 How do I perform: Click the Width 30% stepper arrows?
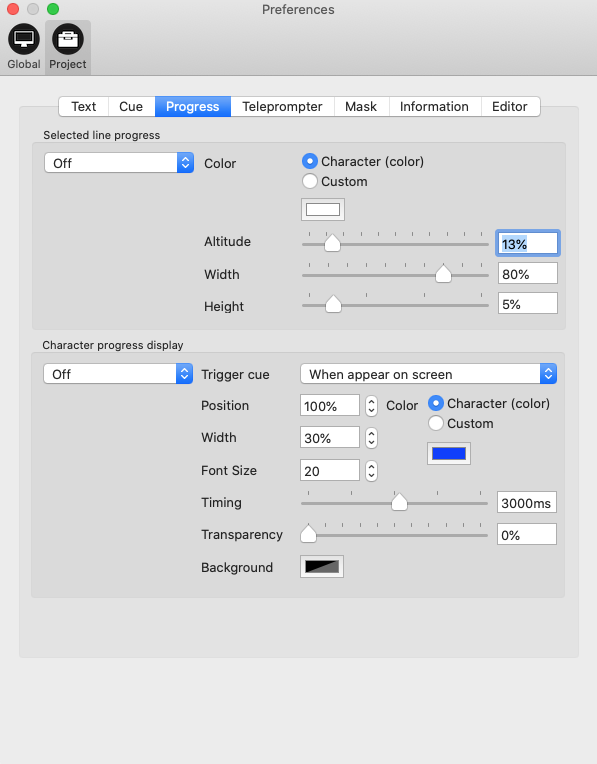point(371,438)
